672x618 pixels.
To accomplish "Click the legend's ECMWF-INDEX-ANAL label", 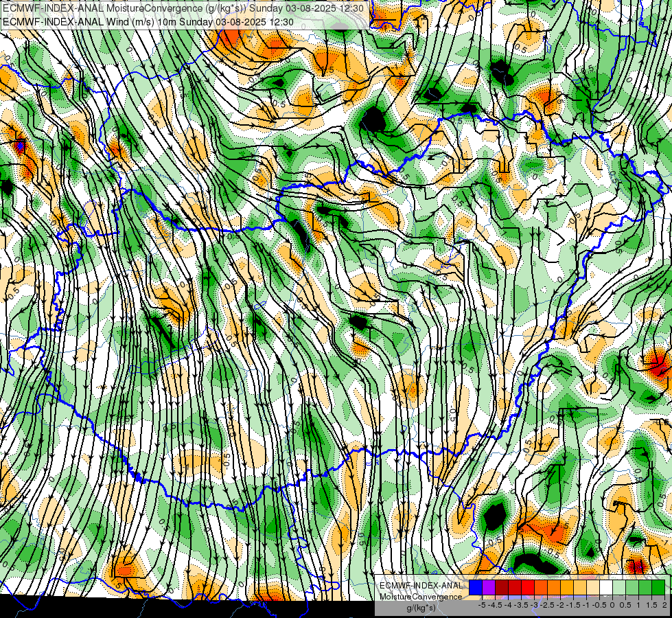I will click(x=421, y=586).
